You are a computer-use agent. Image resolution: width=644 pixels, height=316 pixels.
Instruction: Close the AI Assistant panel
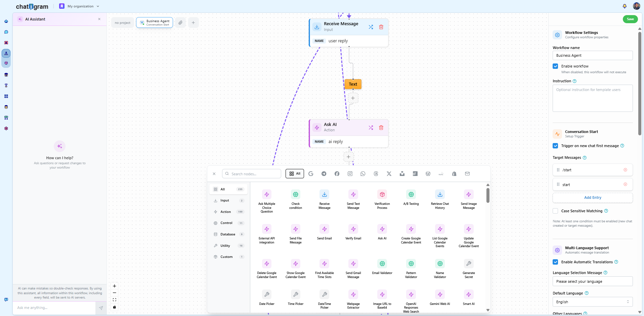coord(99,19)
